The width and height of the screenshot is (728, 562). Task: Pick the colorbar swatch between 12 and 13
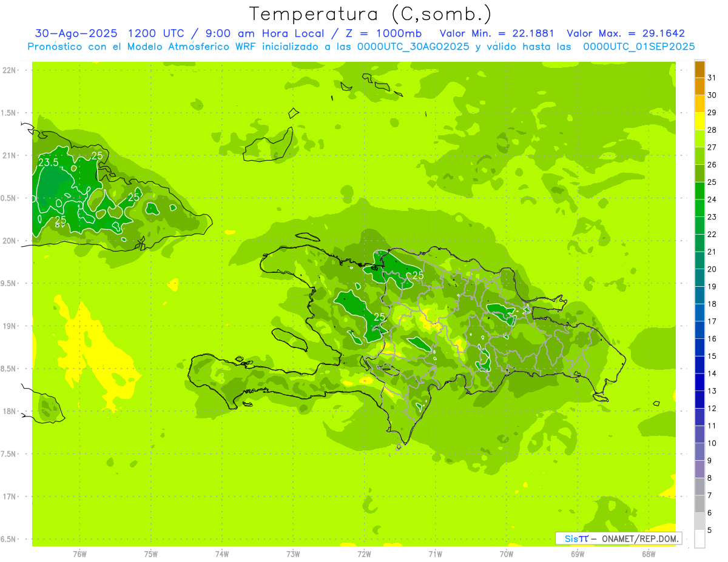pyautogui.click(x=699, y=400)
